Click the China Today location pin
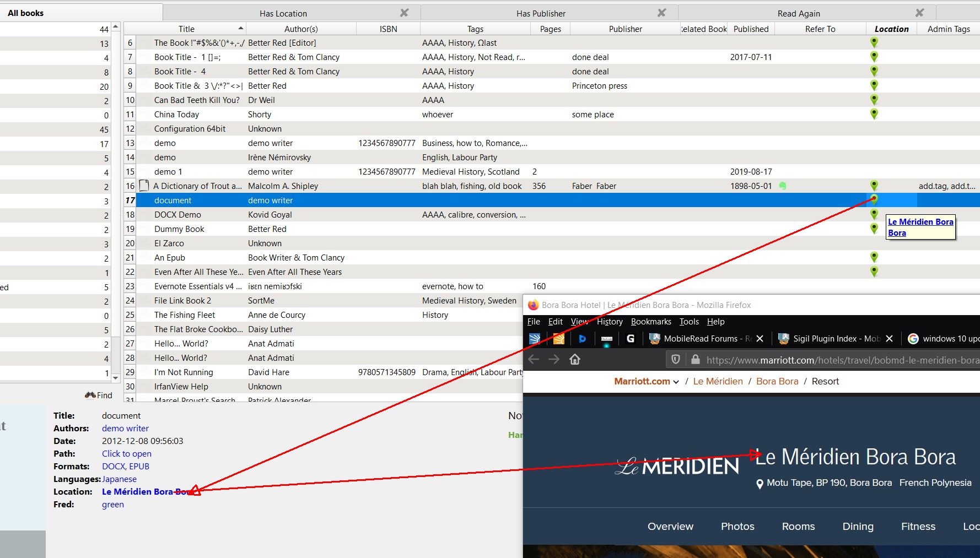Screen dimensions: 980x558 (x=874, y=113)
